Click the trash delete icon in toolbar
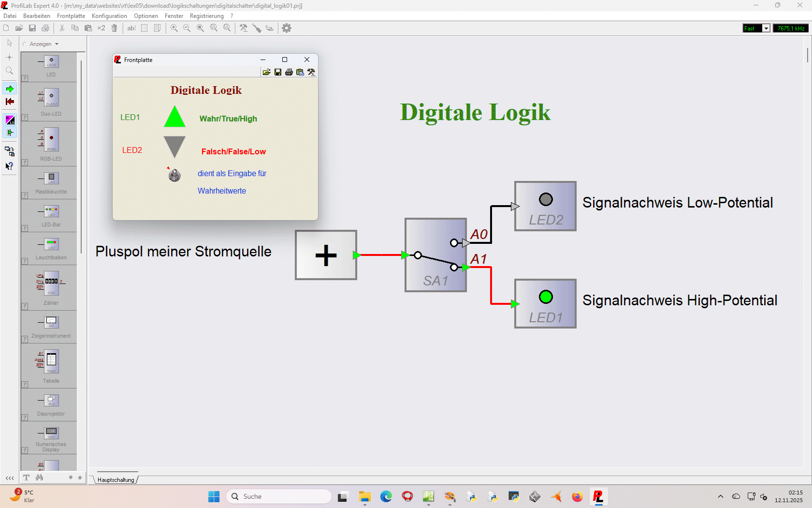This screenshot has width=812, height=508. point(115,28)
